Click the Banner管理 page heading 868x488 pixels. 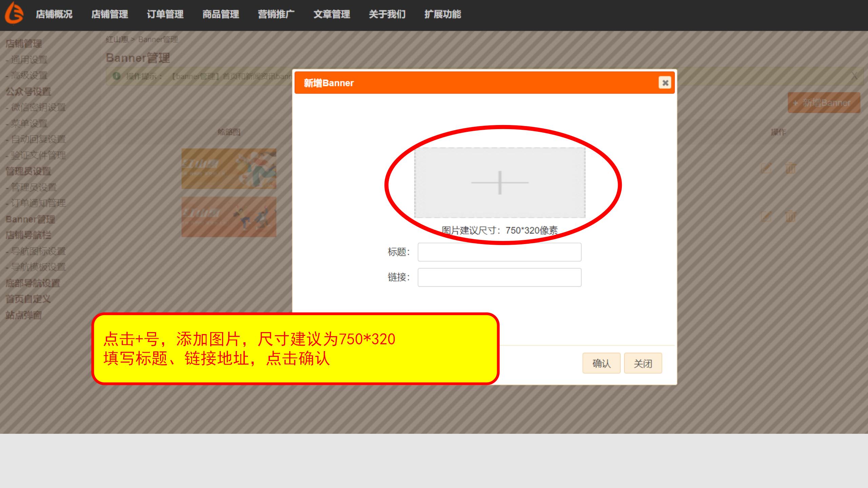138,58
